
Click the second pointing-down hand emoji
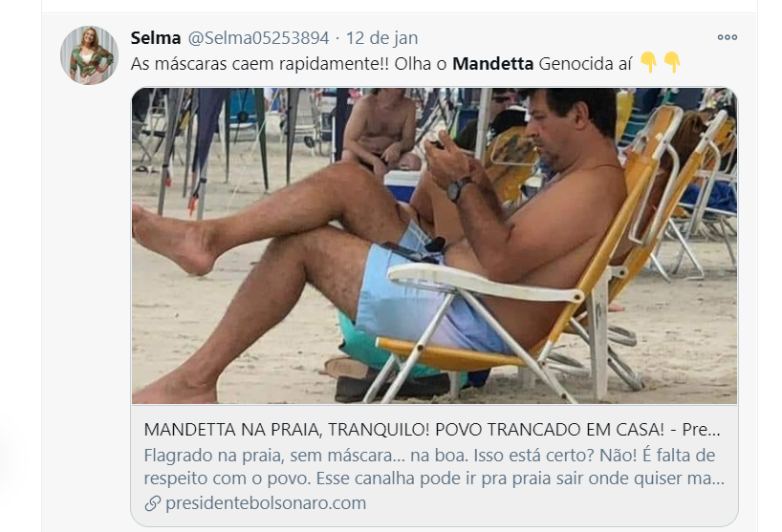click(x=672, y=63)
